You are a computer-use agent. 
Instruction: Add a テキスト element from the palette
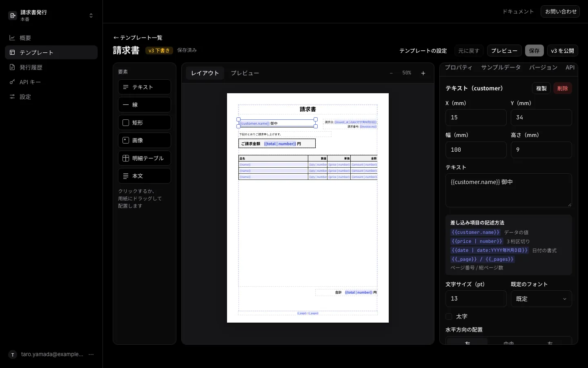(145, 87)
